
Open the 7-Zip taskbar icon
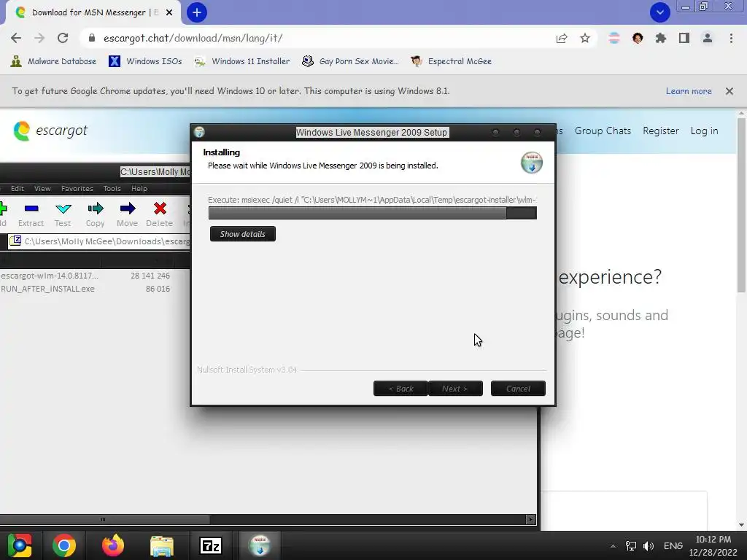[211, 545]
